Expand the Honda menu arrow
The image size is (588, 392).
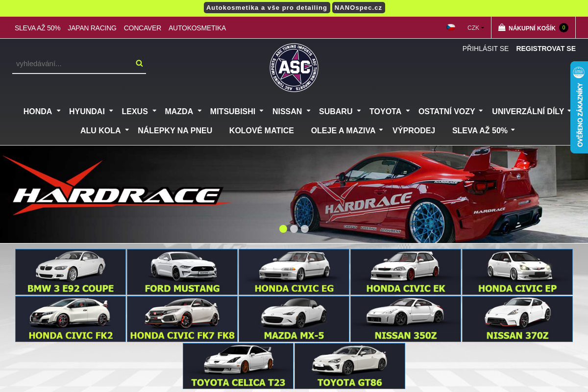tap(58, 111)
